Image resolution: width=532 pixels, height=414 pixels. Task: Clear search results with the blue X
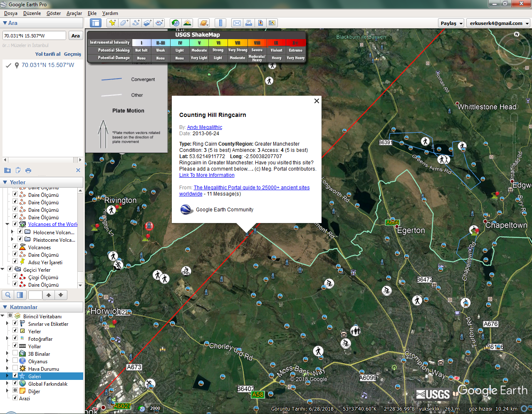pyautogui.click(x=78, y=170)
